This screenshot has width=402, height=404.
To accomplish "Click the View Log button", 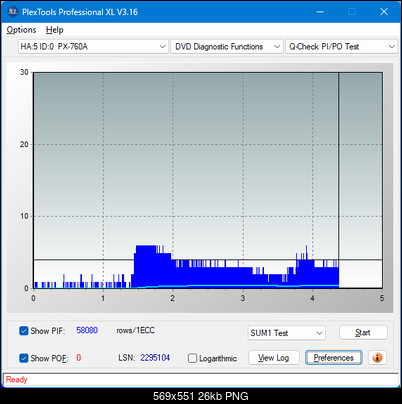I will click(274, 358).
